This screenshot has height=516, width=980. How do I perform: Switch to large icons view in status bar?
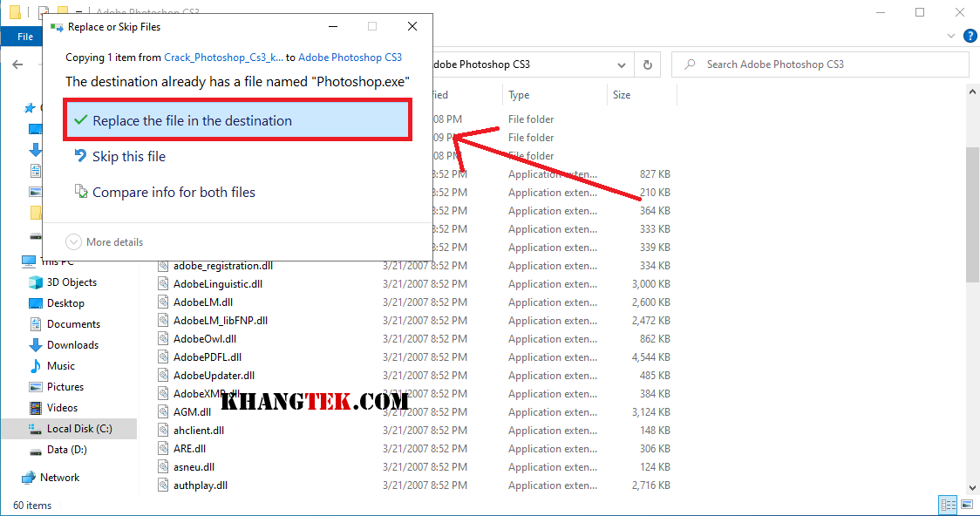(965, 506)
